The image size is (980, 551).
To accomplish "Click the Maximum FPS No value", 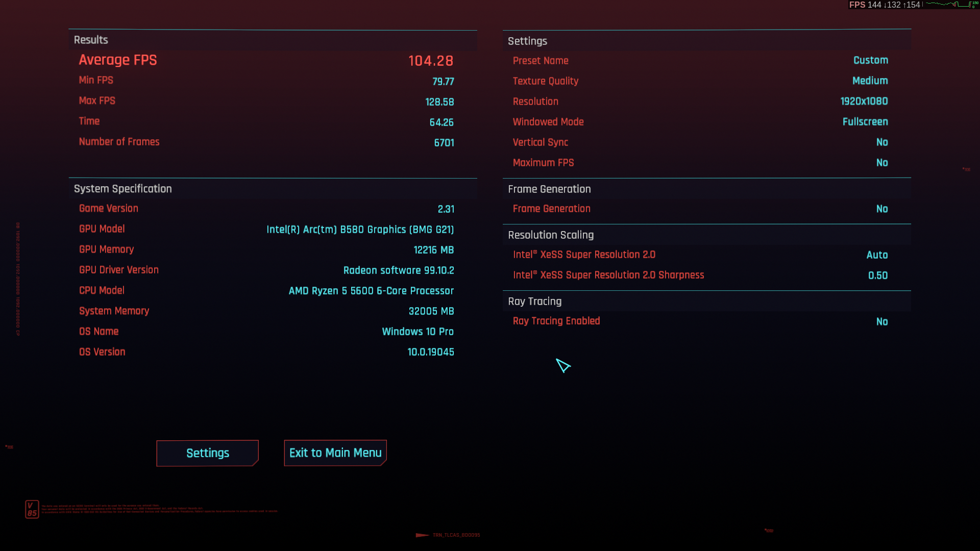I will (x=881, y=163).
